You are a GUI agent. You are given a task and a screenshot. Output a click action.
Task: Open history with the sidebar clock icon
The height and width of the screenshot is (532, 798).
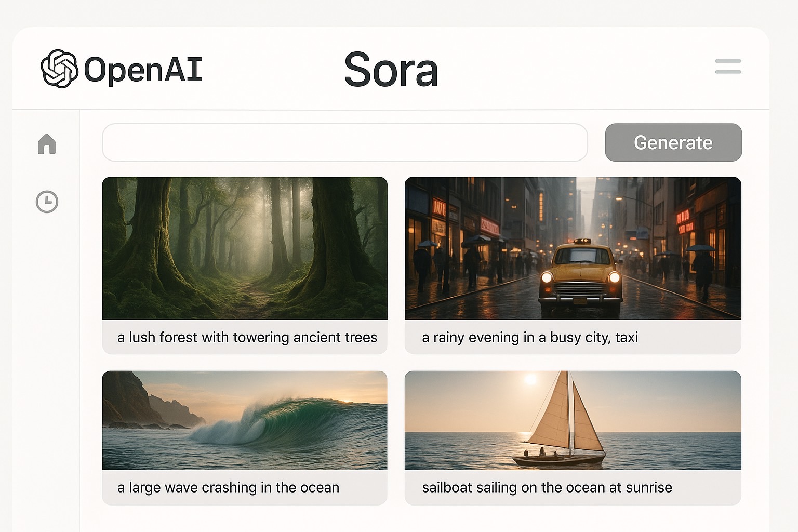pos(47,202)
